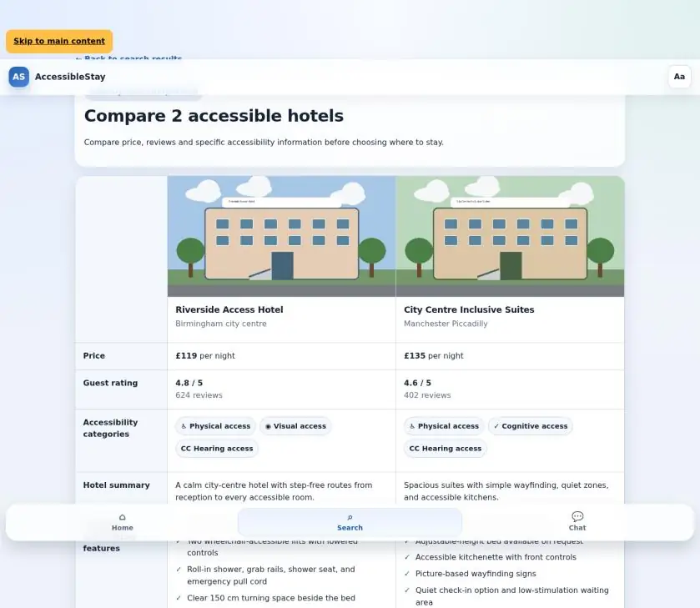Click Roll-in shower, grab rails feature
This screenshot has height=608, width=700.
271,575
